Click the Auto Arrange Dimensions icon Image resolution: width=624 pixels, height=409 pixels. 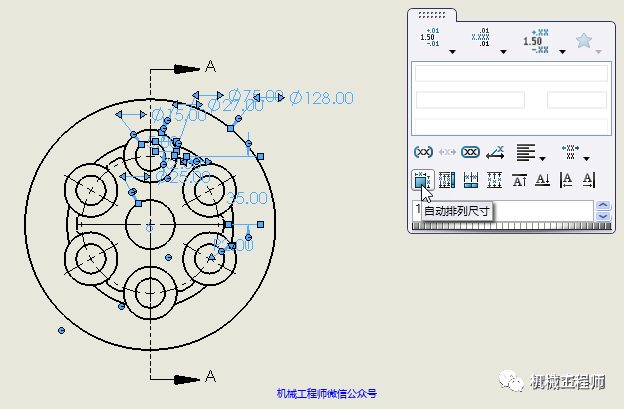[423, 180]
